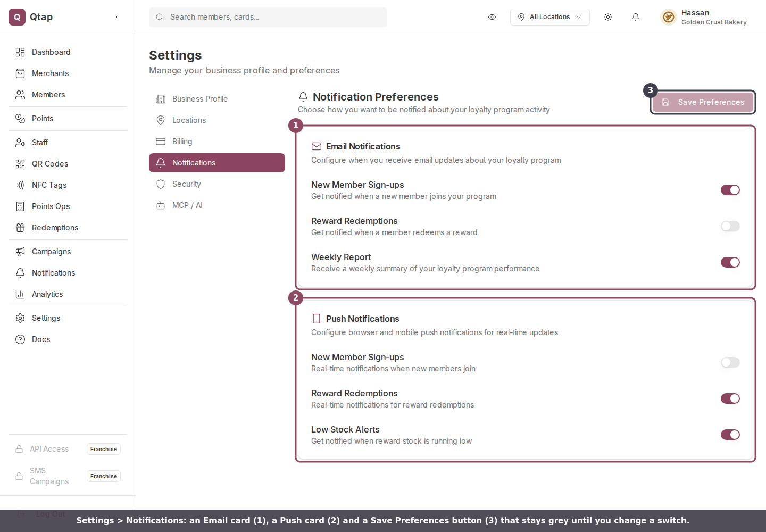
Task: Click the NFC Tags icon
Action: [20, 185]
